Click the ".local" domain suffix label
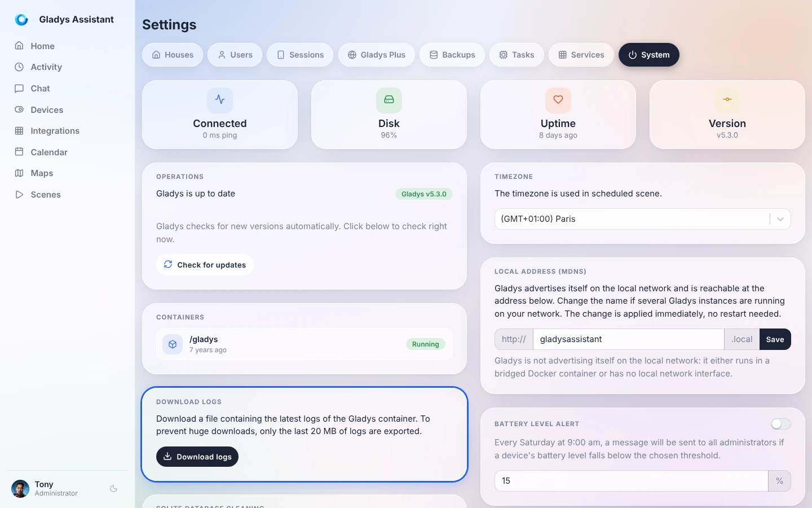 pyautogui.click(x=742, y=339)
